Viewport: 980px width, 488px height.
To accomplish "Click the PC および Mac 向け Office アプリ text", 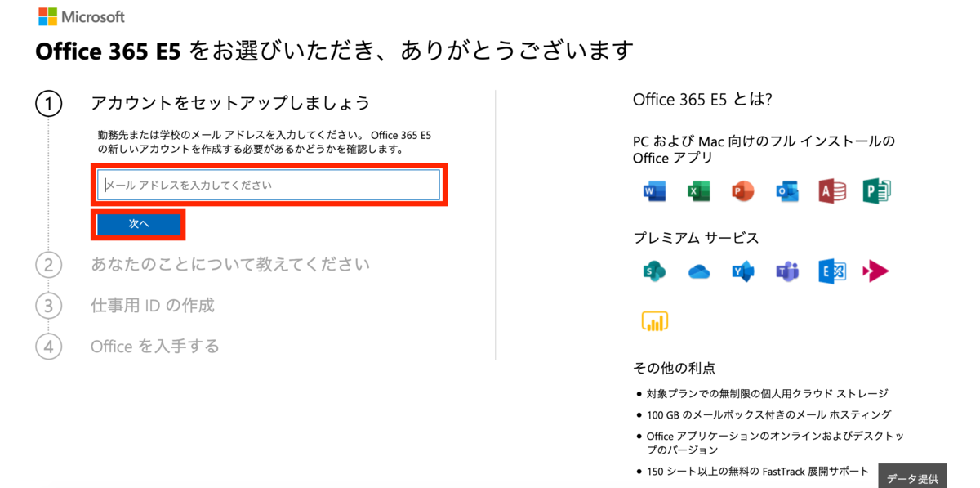I will click(x=764, y=150).
